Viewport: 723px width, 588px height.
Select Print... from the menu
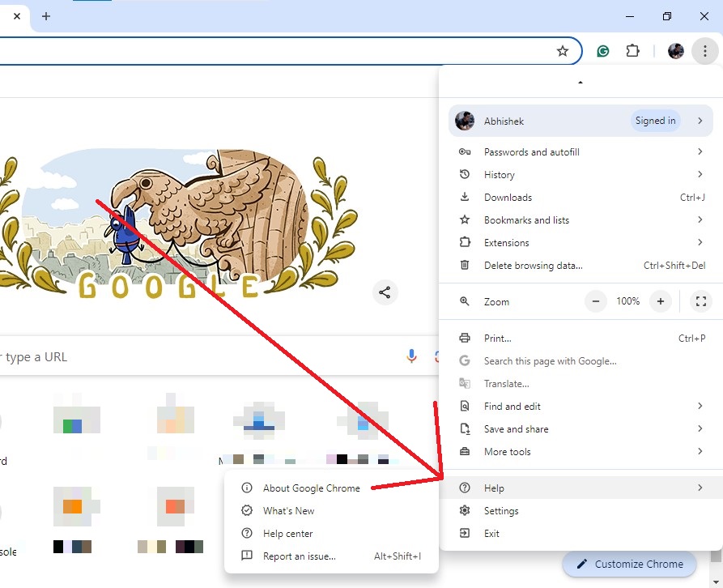click(x=581, y=338)
